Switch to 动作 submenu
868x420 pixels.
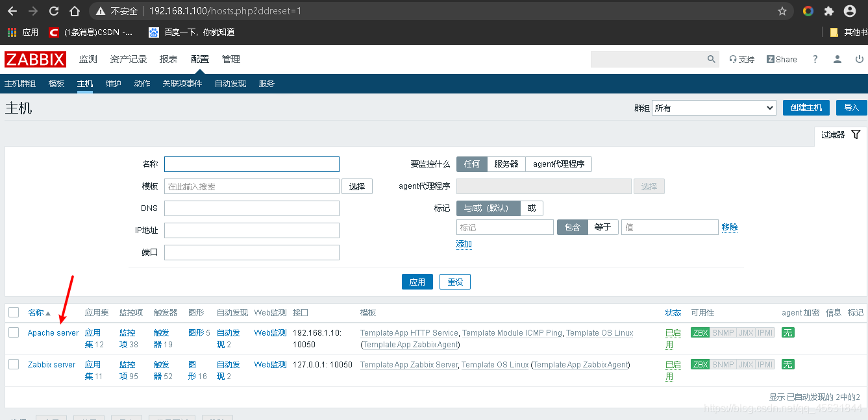tap(142, 84)
